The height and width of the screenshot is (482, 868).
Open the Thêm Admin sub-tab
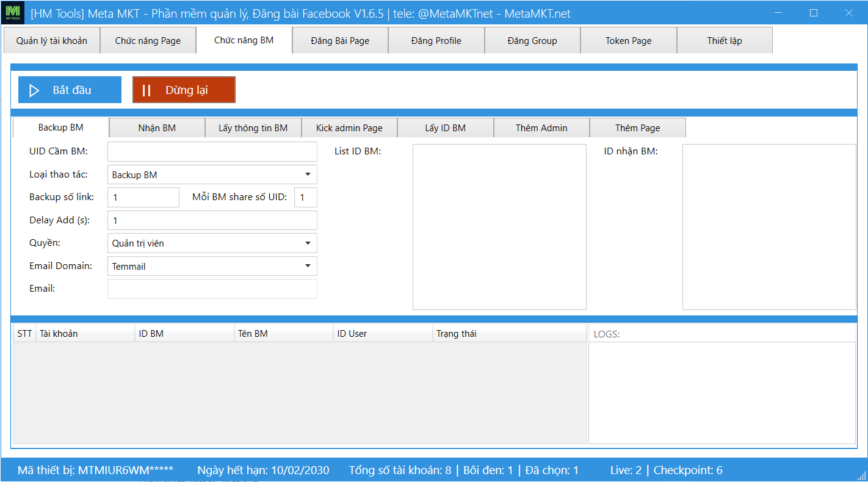point(541,128)
